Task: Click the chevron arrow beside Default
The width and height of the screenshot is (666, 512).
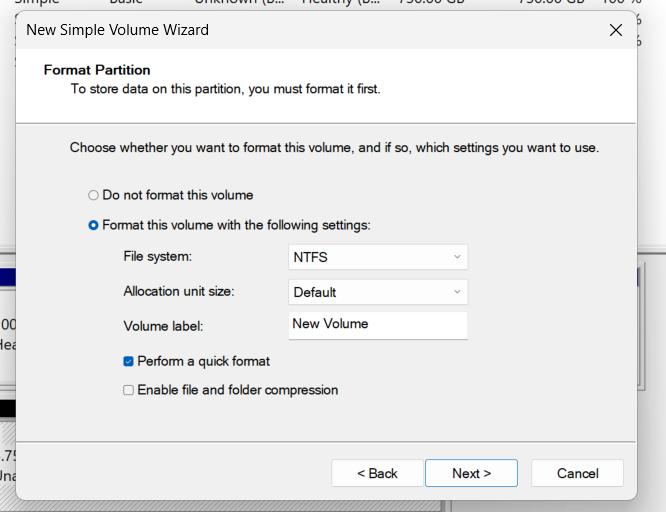Action: coord(457,292)
